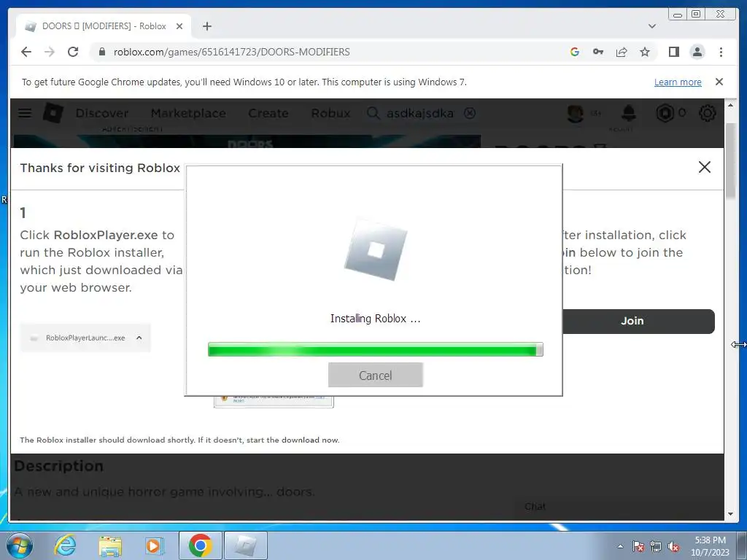Reload the Roblox page
Image resolution: width=747 pixels, height=560 pixels.
pos(73,52)
